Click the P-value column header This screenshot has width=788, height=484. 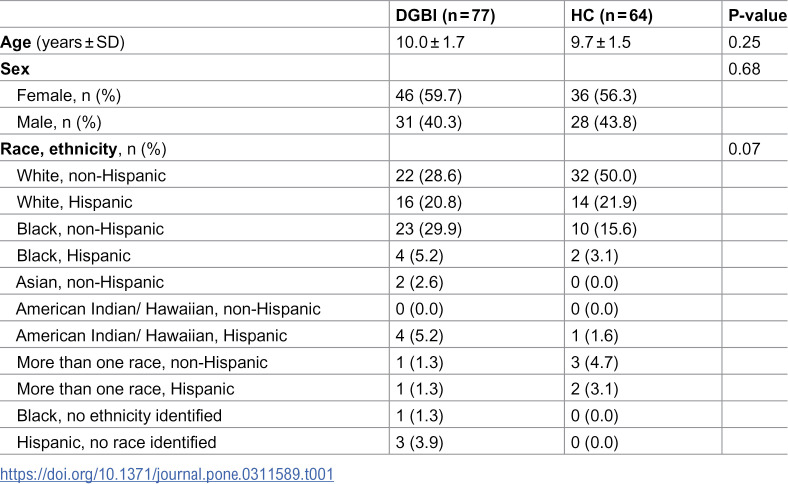[757, 16]
